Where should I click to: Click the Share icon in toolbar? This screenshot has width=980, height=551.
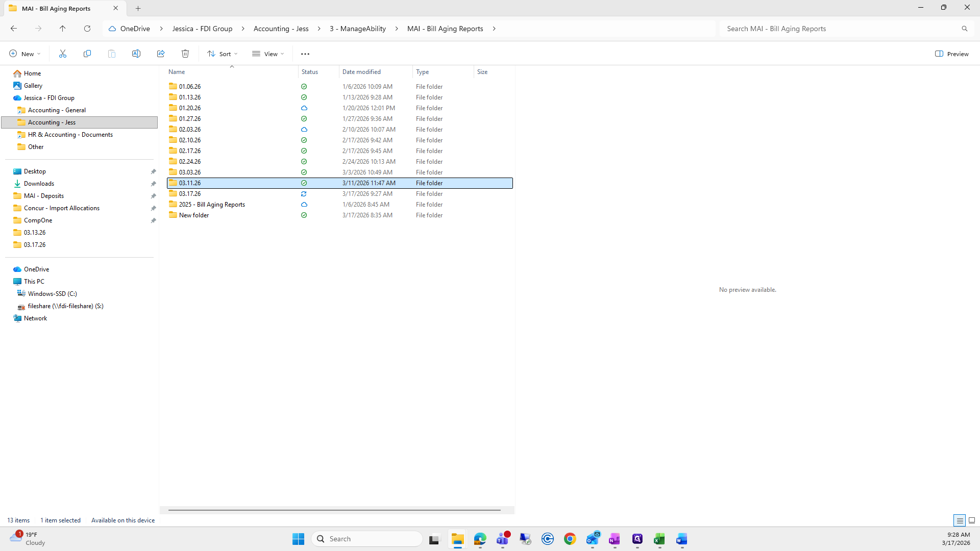161,54
